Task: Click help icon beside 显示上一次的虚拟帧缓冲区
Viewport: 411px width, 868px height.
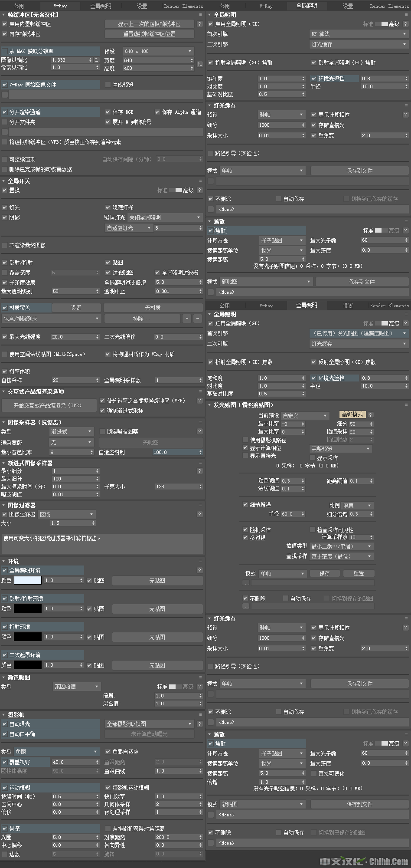Action: (x=199, y=24)
